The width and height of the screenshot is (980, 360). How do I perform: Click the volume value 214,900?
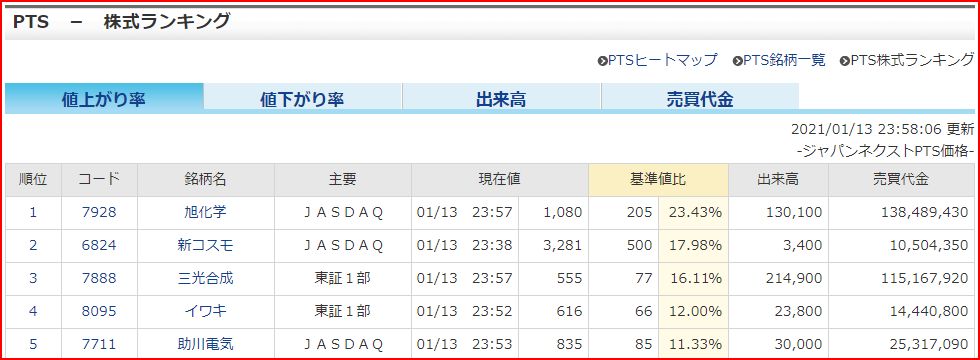[x=794, y=279]
